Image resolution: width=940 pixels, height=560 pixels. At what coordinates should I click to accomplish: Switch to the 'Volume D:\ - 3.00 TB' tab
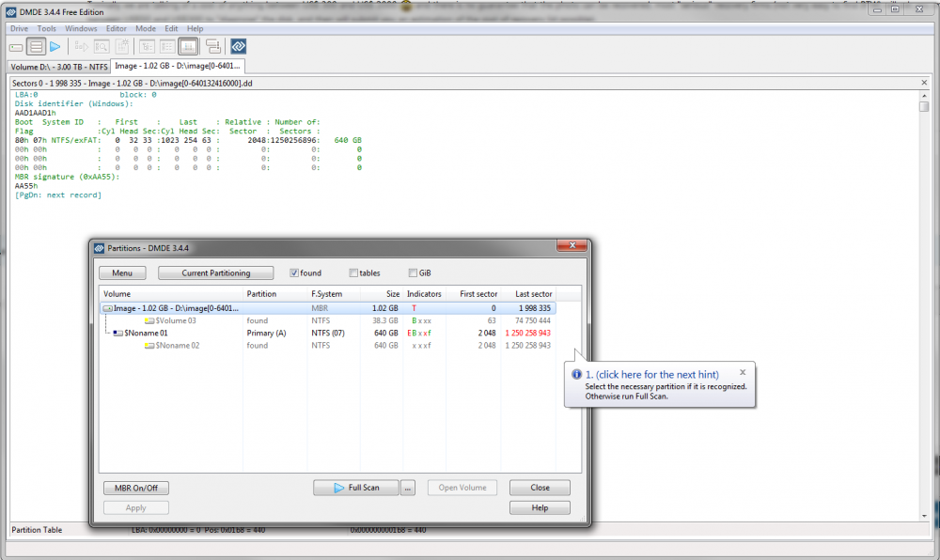point(56,67)
